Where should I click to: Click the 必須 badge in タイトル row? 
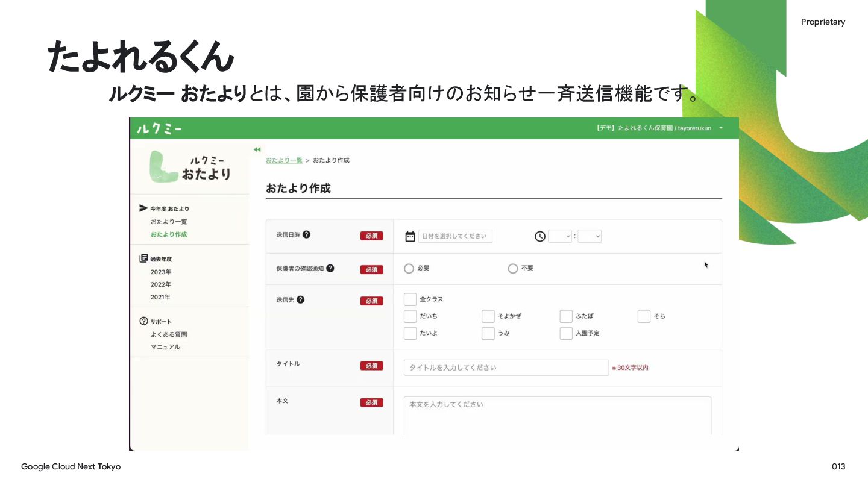pos(371,366)
